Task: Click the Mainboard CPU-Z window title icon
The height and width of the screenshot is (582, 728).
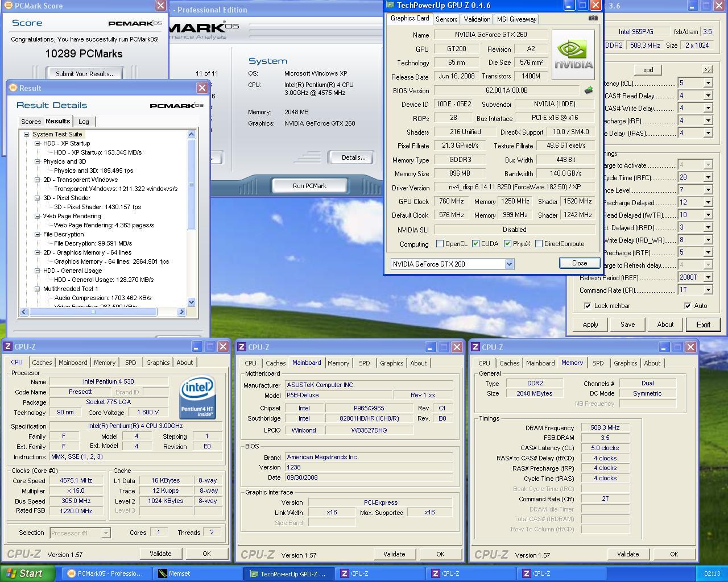Action: pos(242,347)
